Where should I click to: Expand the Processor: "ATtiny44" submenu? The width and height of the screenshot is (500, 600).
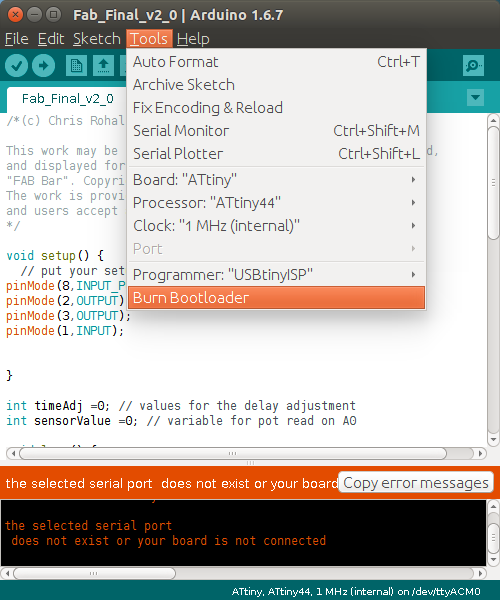(276, 202)
